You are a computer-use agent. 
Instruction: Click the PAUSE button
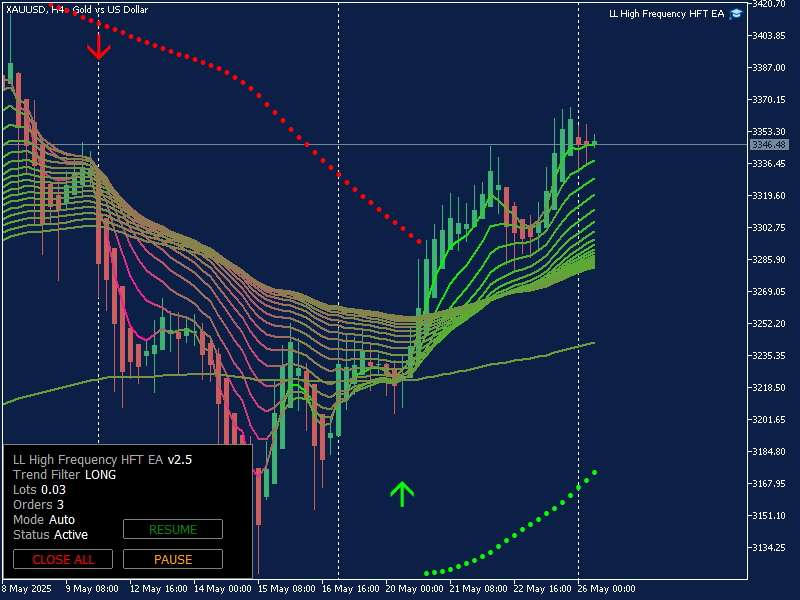pyautogui.click(x=173, y=559)
